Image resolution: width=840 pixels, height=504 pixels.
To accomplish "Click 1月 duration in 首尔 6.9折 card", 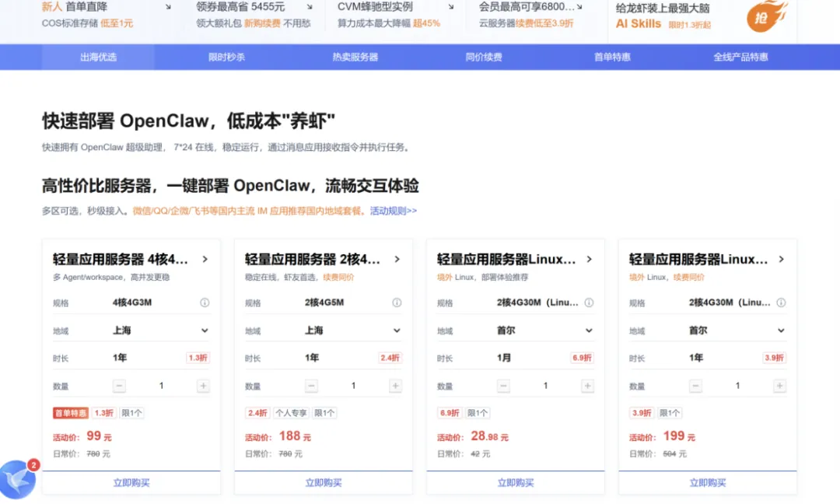I will click(504, 358).
